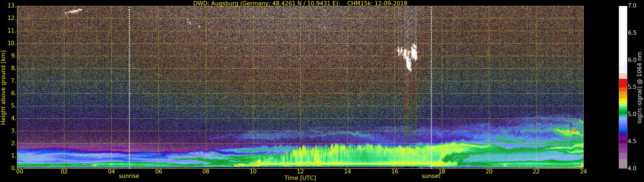Select time-axis tick '20'

click(x=489, y=171)
